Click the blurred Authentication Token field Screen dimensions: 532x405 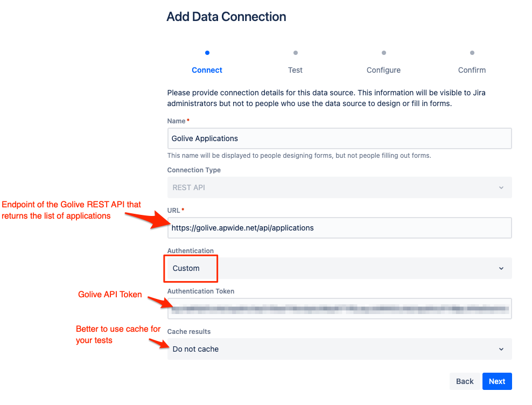coord(339,309)
